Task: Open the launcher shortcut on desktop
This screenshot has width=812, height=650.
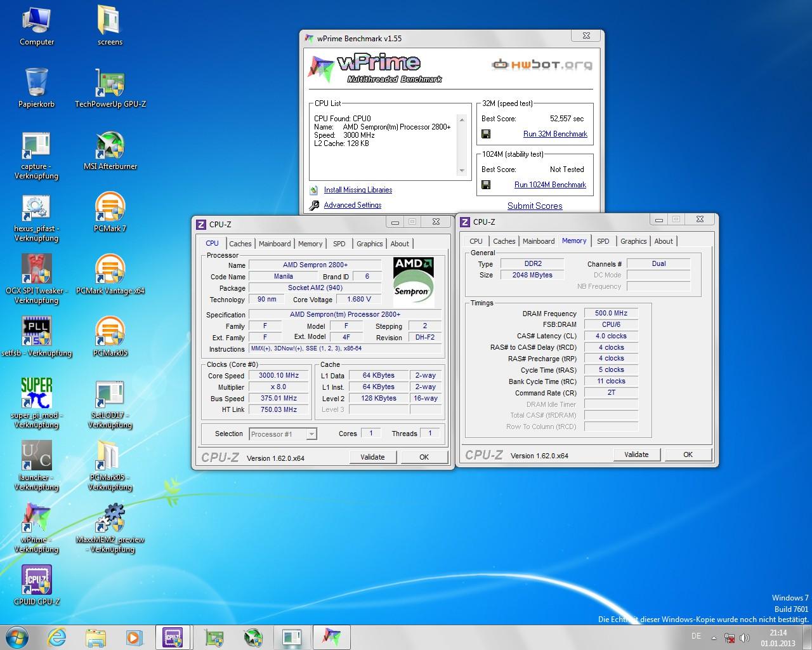Action: (x=36, y=466)
